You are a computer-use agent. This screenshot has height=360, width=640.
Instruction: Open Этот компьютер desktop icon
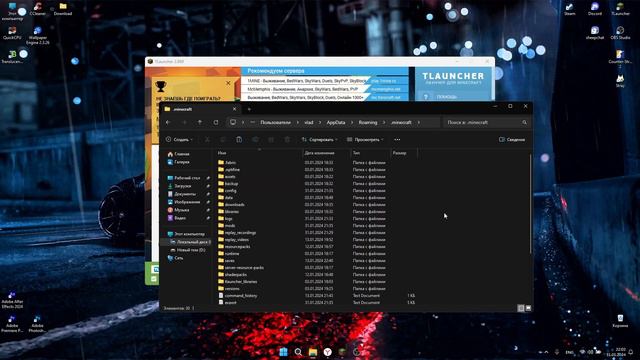click(12, 11)
